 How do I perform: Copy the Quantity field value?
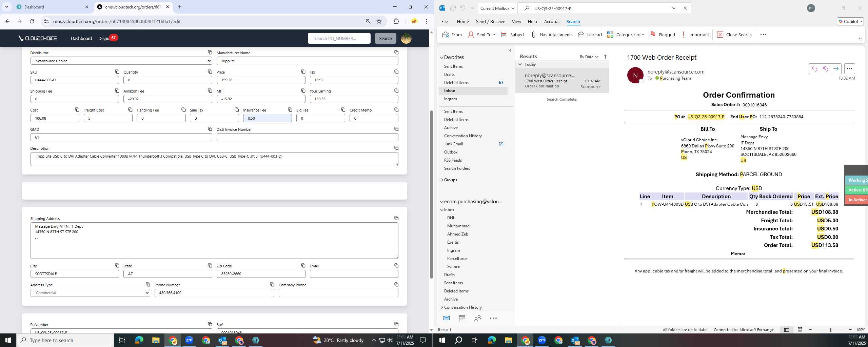(210, 72)
